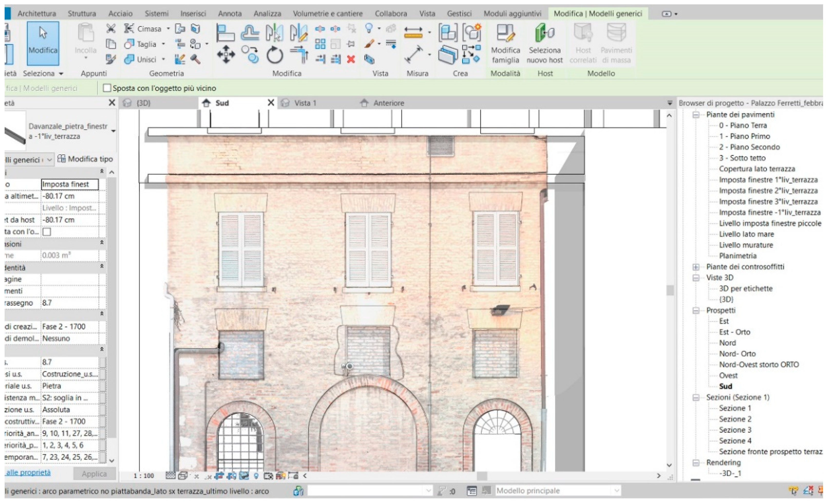Open the 'alle proprietà' help link

point(28,473)
